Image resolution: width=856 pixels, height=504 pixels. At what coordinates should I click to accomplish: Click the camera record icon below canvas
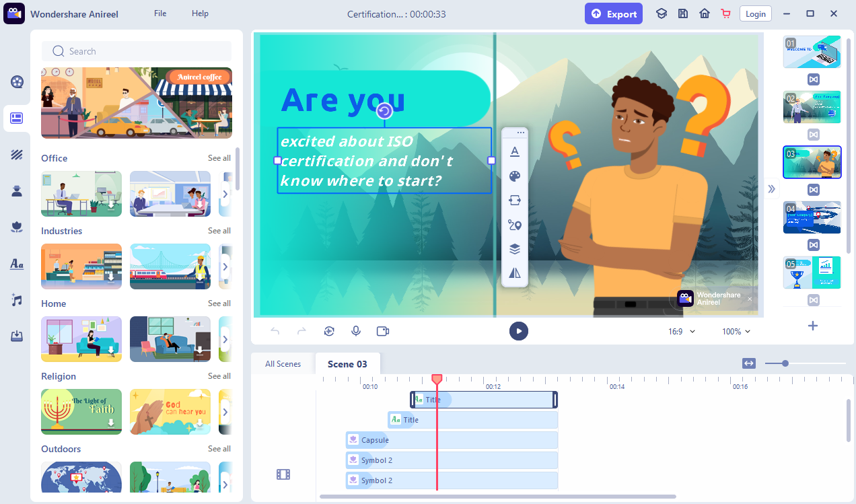pos(383,331)
